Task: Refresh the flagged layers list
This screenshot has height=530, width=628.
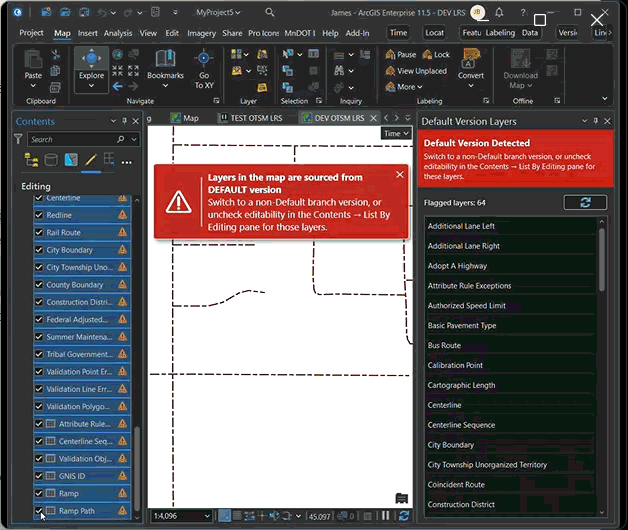Action: [585, 202]
